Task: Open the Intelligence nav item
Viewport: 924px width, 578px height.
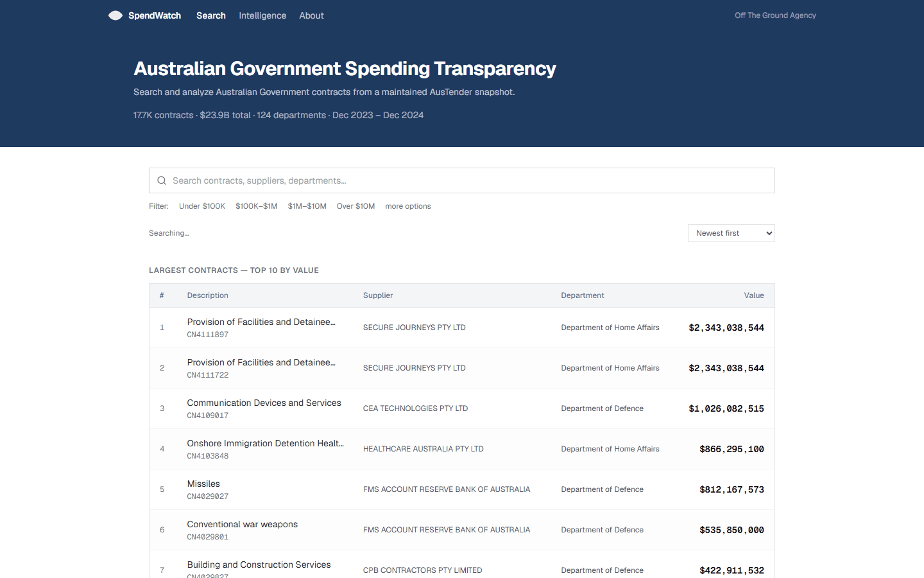Action: [x=262, y=15]
